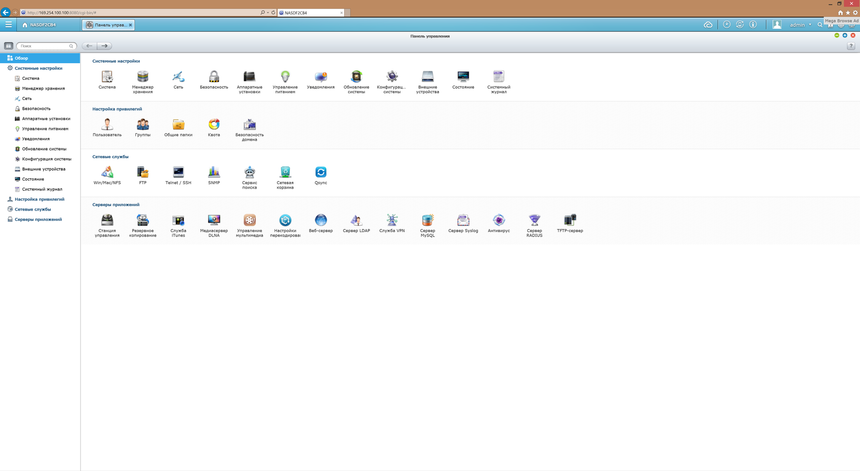860x471 pixels.
Task: Click the back navigation arrow button
Action: (90, 46)
